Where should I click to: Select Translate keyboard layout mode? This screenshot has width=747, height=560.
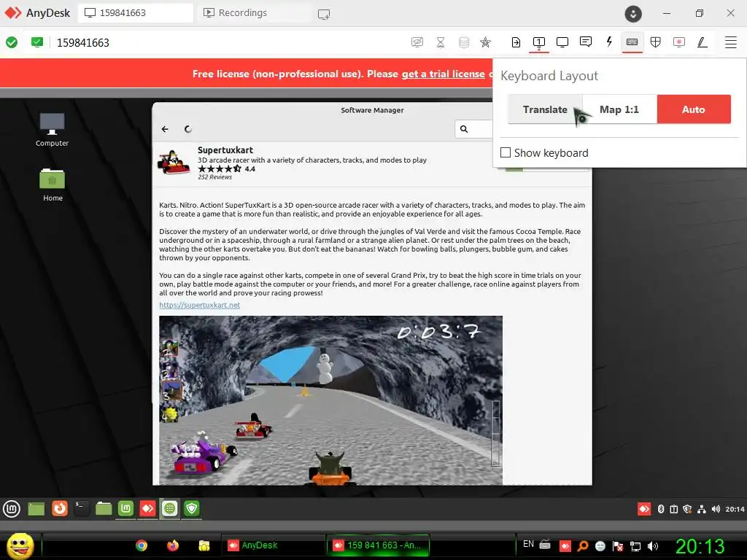[x=545, y=109]
